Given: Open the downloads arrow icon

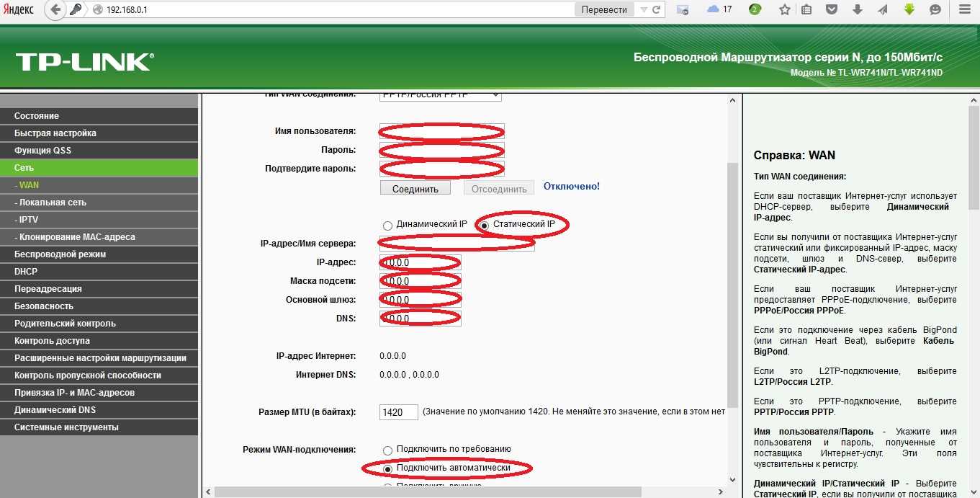Looking at the screenshot, I should pyautogui.click(x=858, y=9).
